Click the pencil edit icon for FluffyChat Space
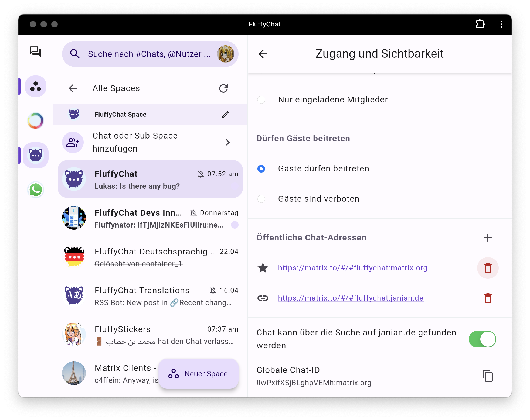Image resolution: width=530 pixels, height=420 pixels. tap(225, 114)
